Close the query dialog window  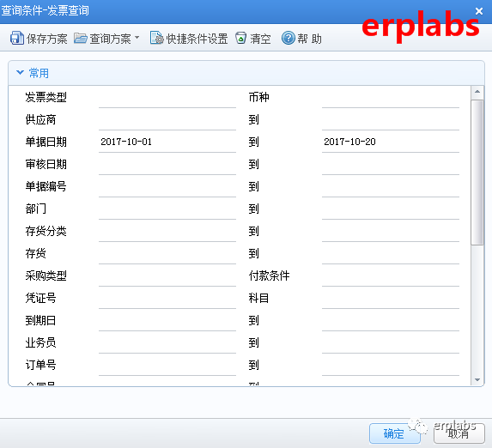(479, 11)
